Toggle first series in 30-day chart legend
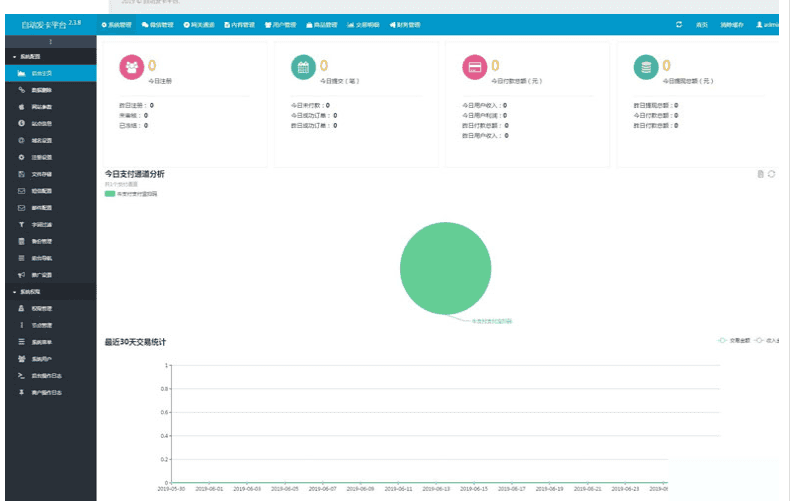The height and width of the screenshot is (501, 792). point(735,341)
